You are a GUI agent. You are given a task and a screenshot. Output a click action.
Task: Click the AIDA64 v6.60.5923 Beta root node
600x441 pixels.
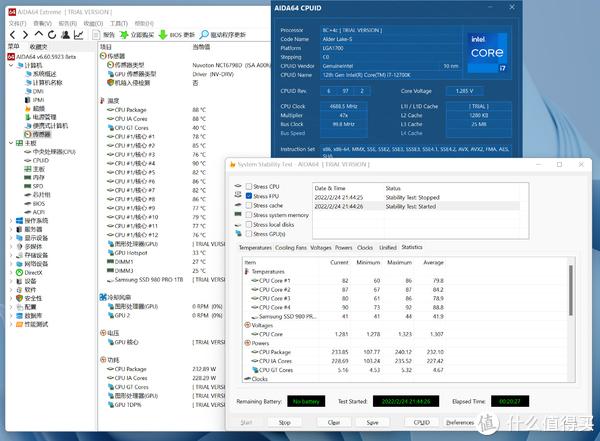coord(42,57)
